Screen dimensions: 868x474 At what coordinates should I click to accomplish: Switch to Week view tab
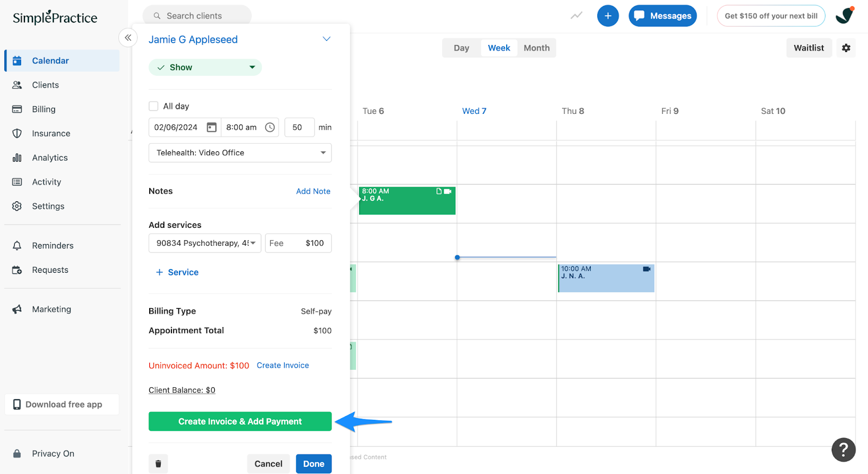[x=499, y=48]
